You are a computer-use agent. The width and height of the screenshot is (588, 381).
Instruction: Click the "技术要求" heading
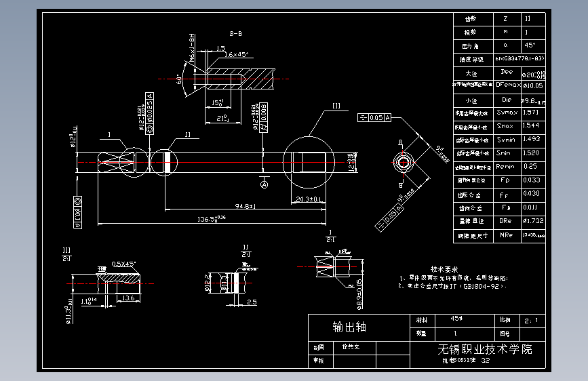444,269
